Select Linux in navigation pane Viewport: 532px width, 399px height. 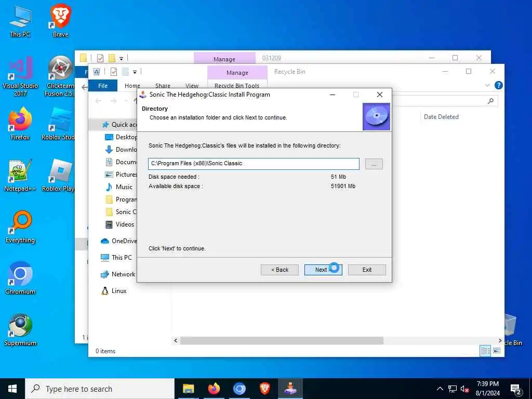tap(114, 291)
